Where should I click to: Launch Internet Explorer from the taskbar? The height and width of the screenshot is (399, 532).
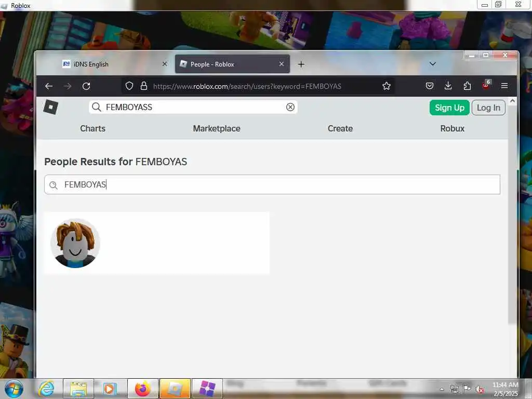46,389
